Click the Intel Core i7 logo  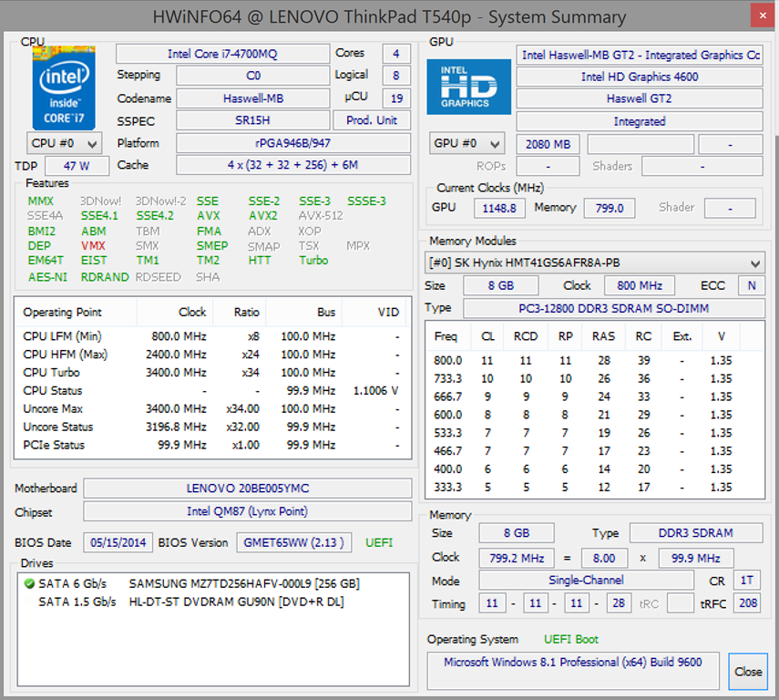tap(64, 88)
